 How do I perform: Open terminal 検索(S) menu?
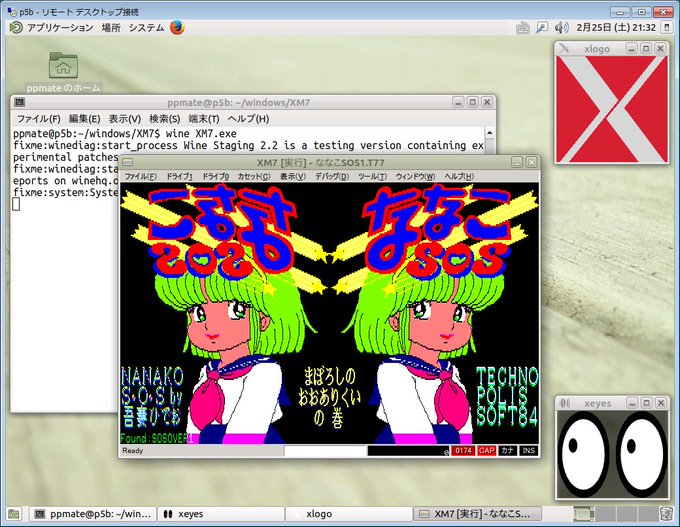[x=165, y=119]
